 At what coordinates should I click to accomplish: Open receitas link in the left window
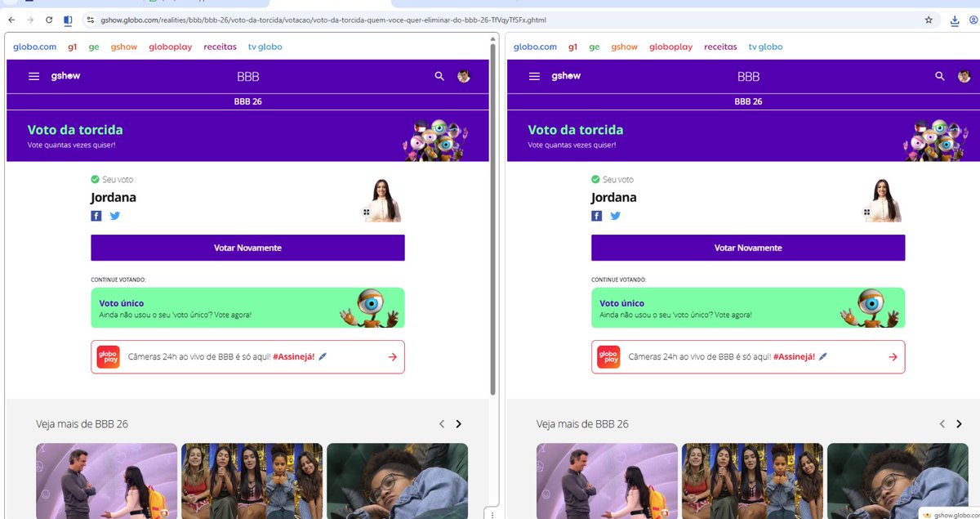click(x=220, y=47)
